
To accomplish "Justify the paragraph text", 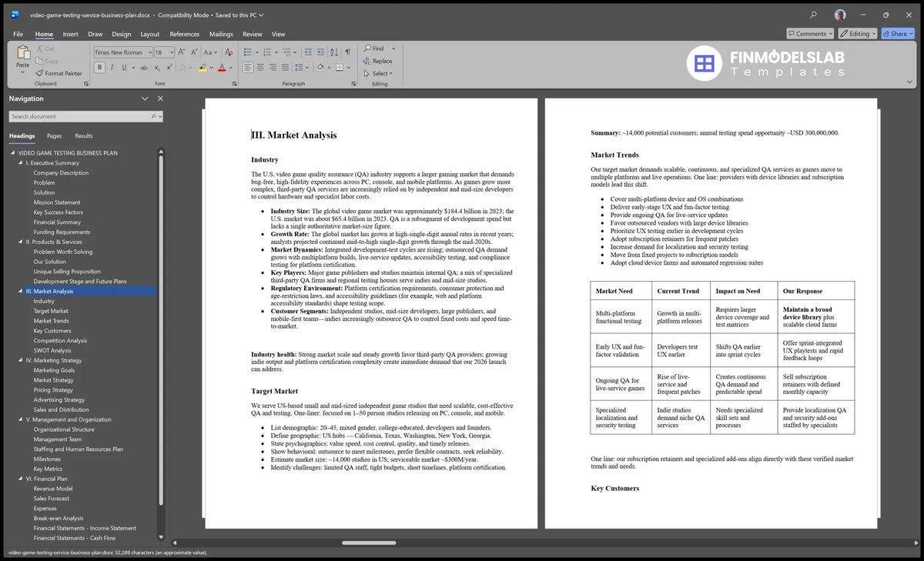I will [285, 68].
